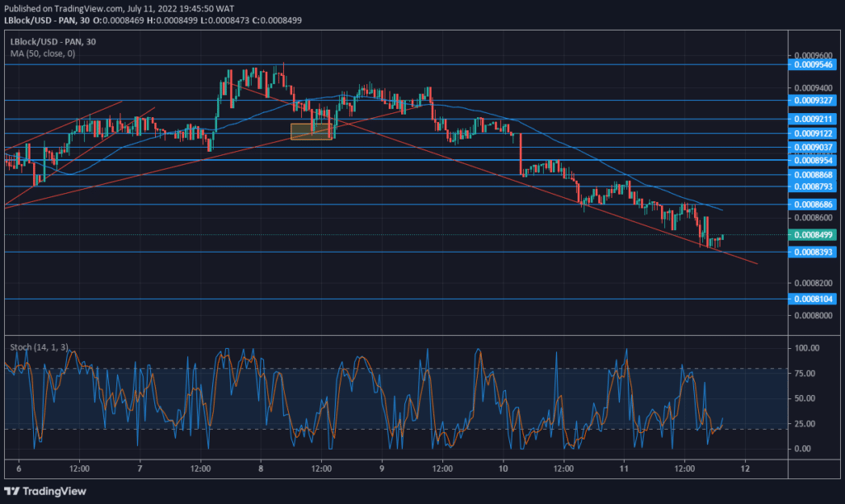Click the 0.0008600 price scale value
This screenshot has height=504, width=845.
813,218
